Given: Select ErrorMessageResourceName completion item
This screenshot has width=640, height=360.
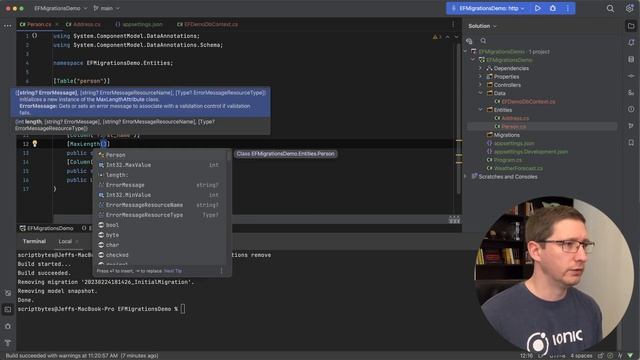Looking at the screenshot, I should pos(160,205).
